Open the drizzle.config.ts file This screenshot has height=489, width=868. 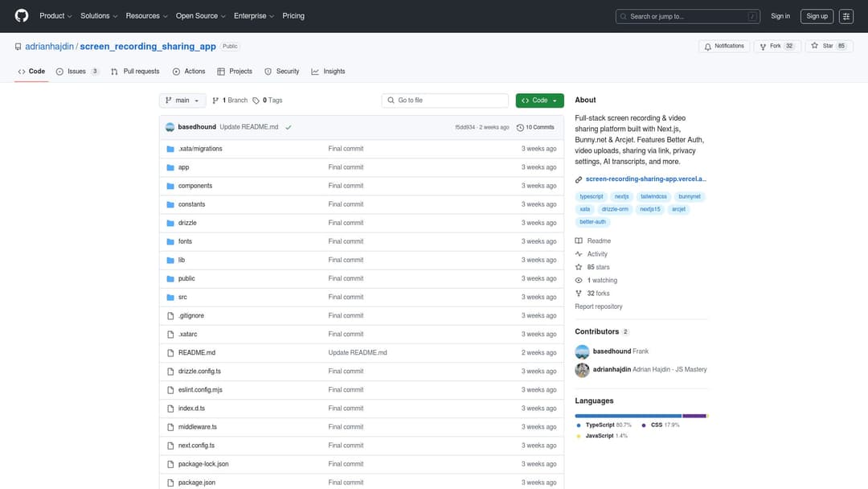click(199, 371)
